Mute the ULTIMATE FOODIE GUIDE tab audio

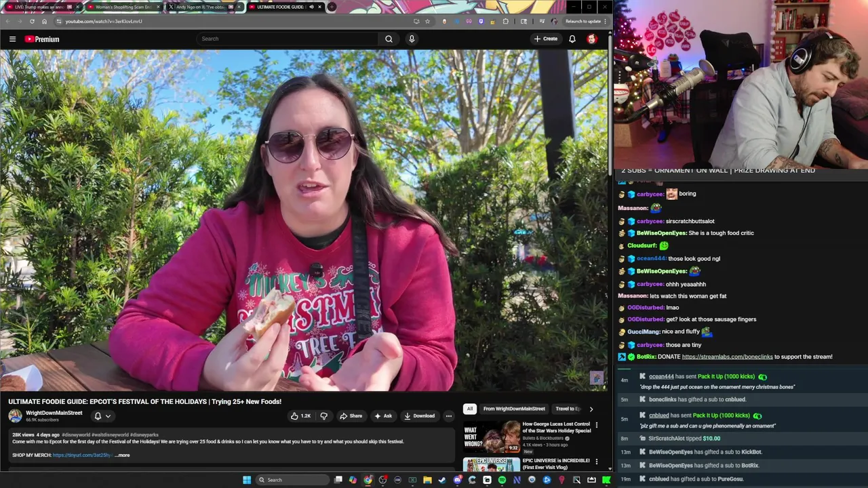pos(311,7)
